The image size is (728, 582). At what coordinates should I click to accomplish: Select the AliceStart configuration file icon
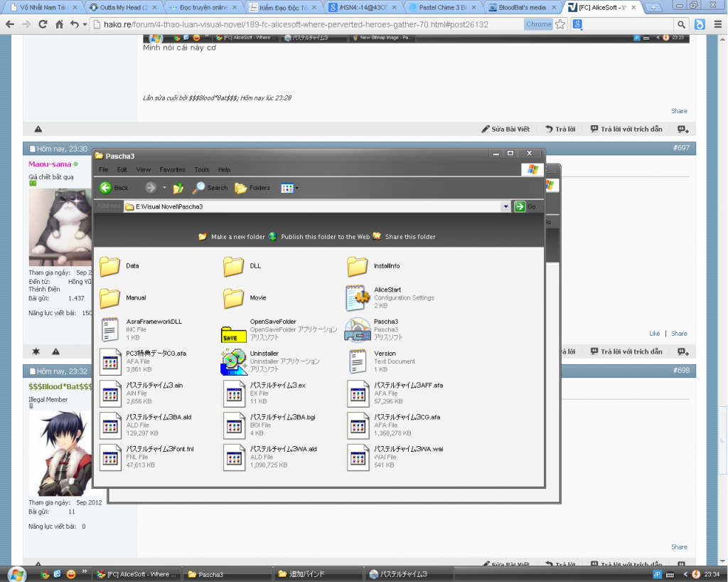[358, 297]
